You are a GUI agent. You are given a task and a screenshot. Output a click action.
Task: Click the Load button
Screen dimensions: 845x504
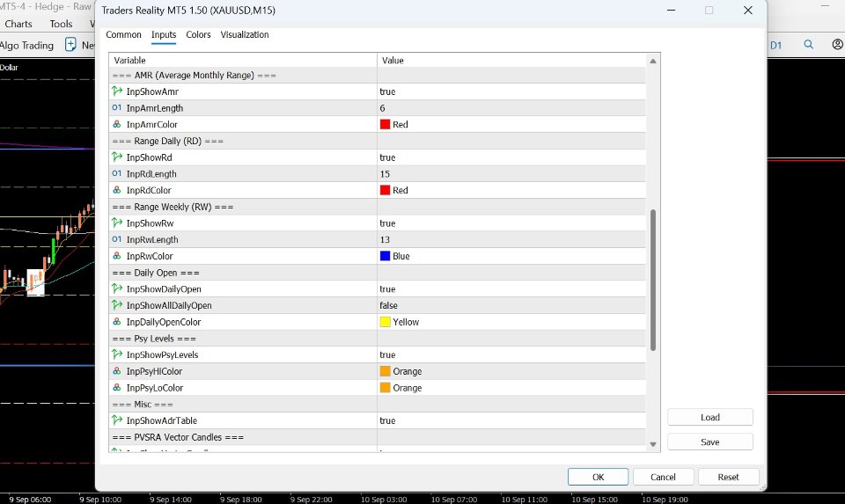click(709, 417)
